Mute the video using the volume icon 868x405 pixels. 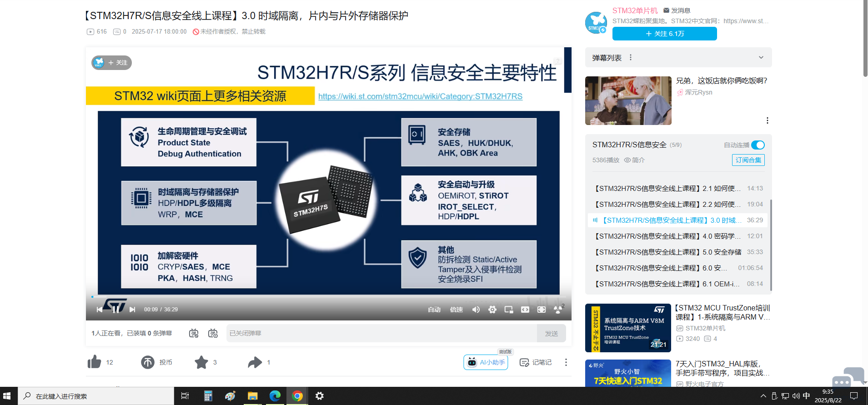476,310
